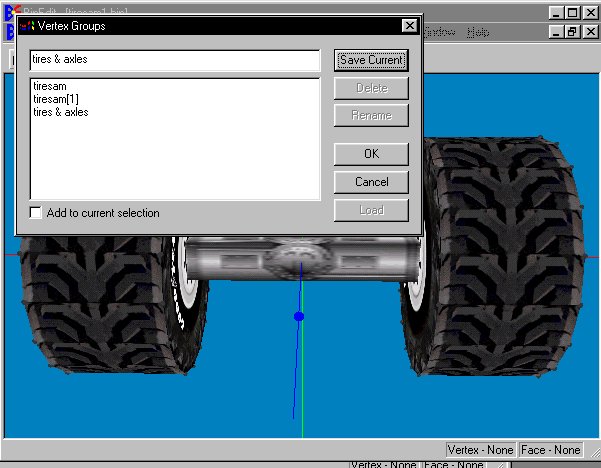
Task: Click the upper Face - None status panel
Action: (x=551, y=450)
